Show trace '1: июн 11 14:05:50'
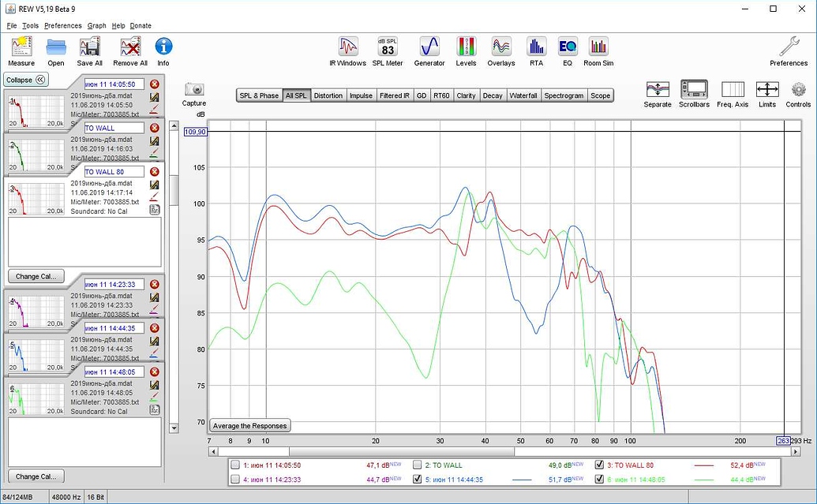The height and width of the screenshot is (504, 817). 235,465
